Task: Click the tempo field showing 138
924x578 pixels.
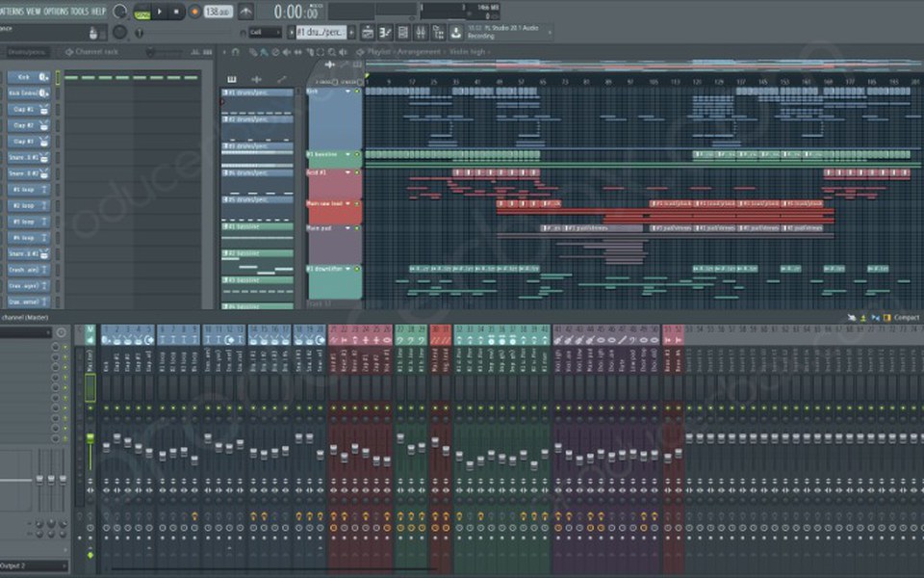Action: [218, 12]
